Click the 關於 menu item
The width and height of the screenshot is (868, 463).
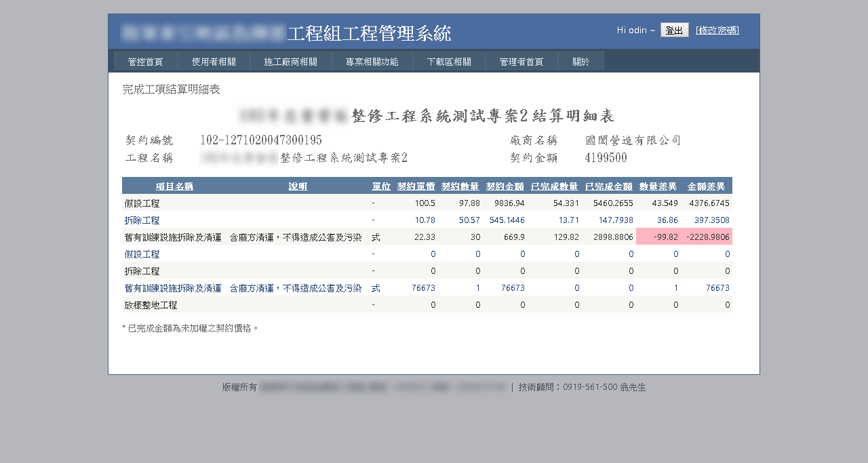[580, 62]
